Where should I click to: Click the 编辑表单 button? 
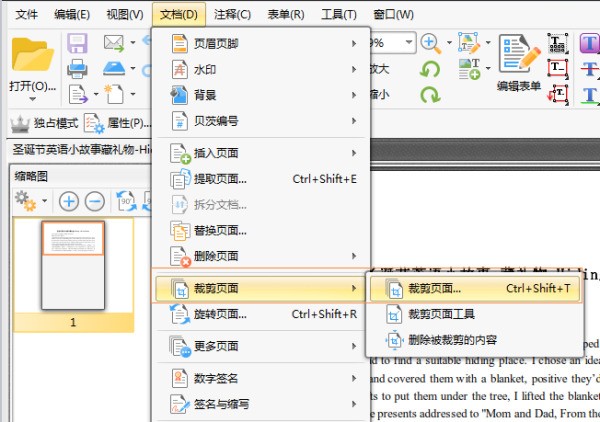519,64
